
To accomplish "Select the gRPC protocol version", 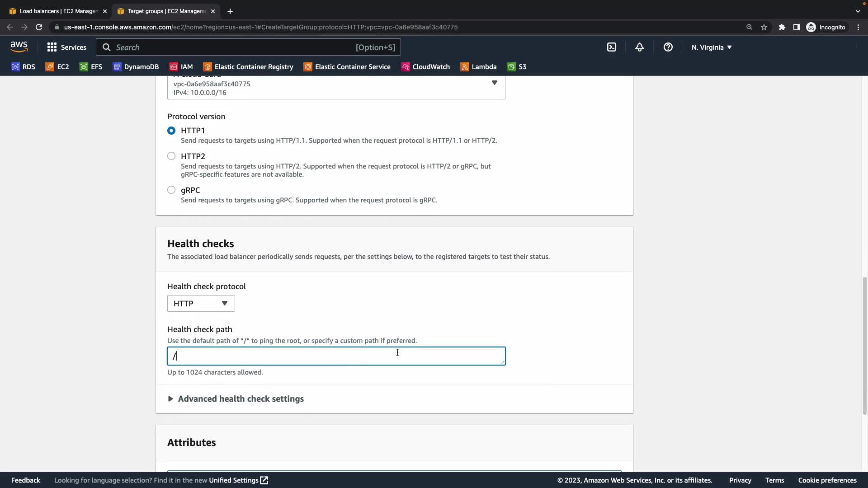I will tap(171, 190).
